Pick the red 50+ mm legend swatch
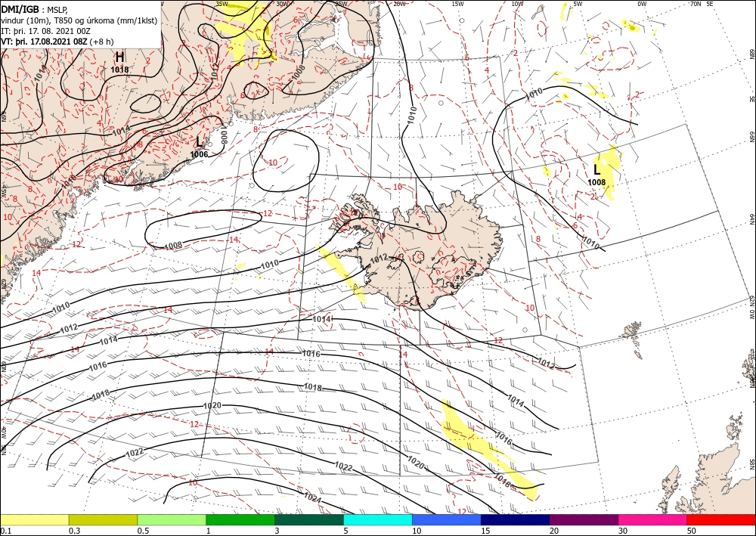756x536 pixels. coord(721,519)
